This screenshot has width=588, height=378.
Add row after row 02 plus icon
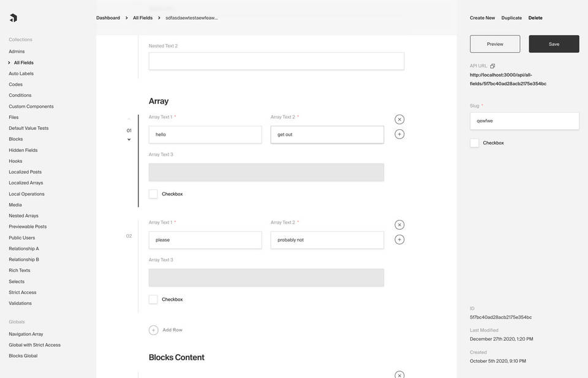click(399, 240)
